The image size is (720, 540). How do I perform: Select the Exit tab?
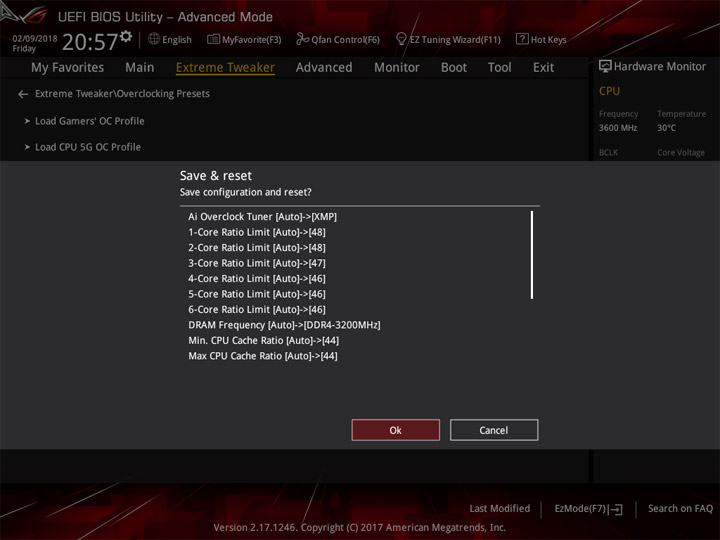coord(543,68)
